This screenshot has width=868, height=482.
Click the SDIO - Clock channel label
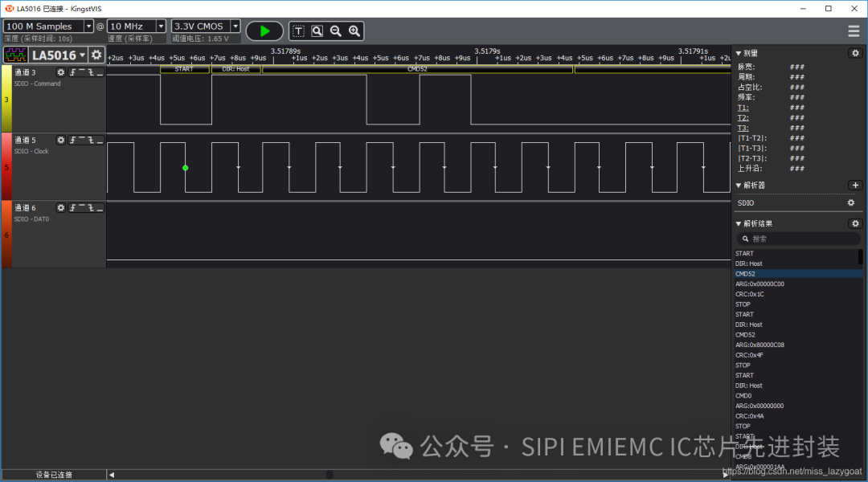31,151
